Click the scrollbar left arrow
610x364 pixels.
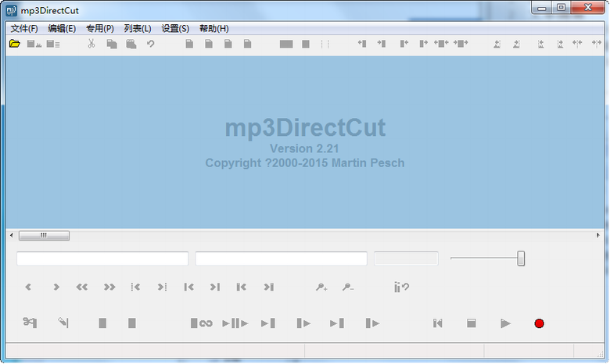point(12,235)
